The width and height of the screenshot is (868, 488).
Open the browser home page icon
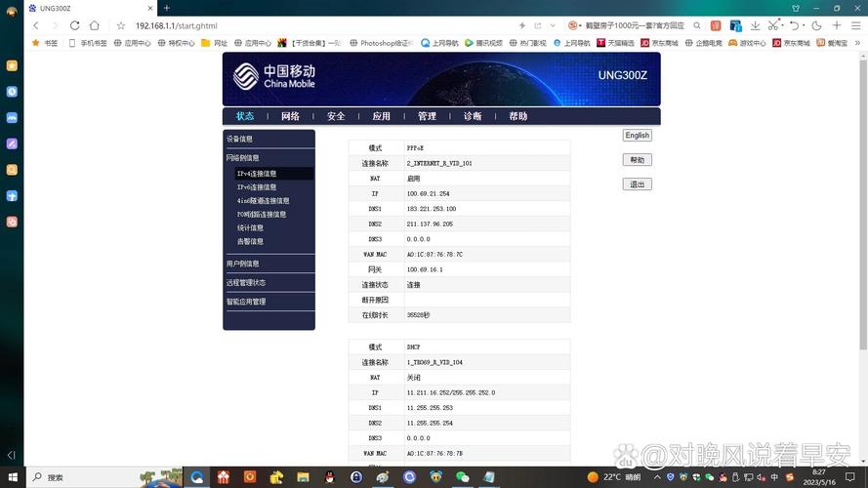tap(95, 25)
